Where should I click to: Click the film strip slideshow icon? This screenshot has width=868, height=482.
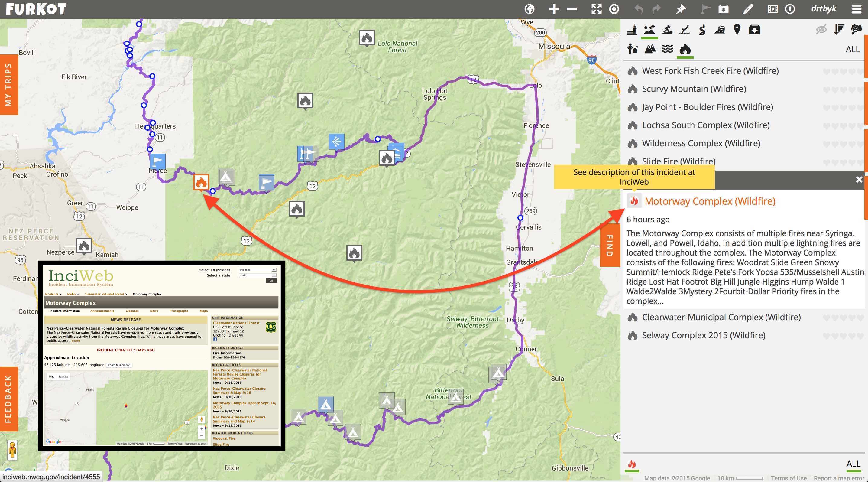[772, 9]
